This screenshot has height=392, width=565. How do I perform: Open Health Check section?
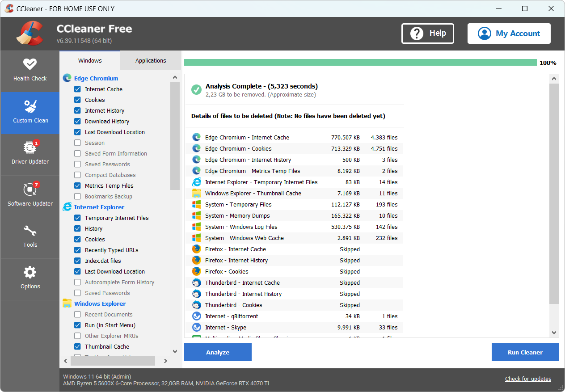point(30,71)
